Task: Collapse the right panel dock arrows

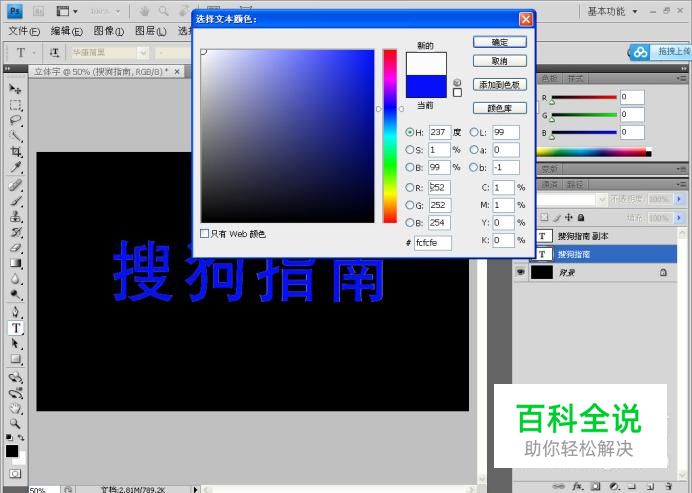Action: [x=684, y=68]
